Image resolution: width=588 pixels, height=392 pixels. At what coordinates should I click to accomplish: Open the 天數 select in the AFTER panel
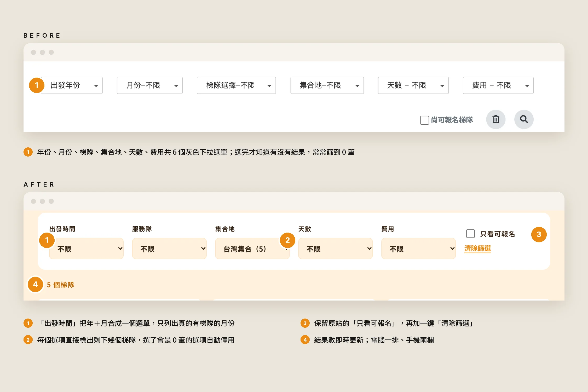pyautogui.click(x=336, y=249)
